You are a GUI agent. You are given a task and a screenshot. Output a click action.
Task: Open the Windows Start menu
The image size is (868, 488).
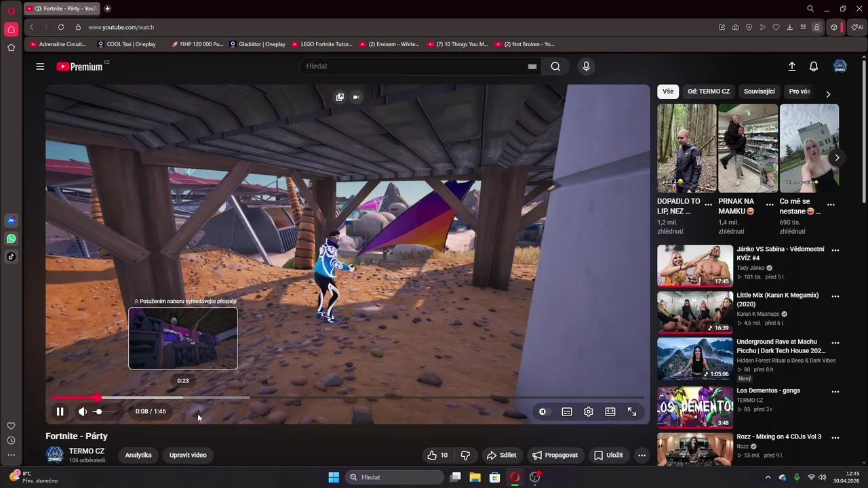[x=334, y=477]
